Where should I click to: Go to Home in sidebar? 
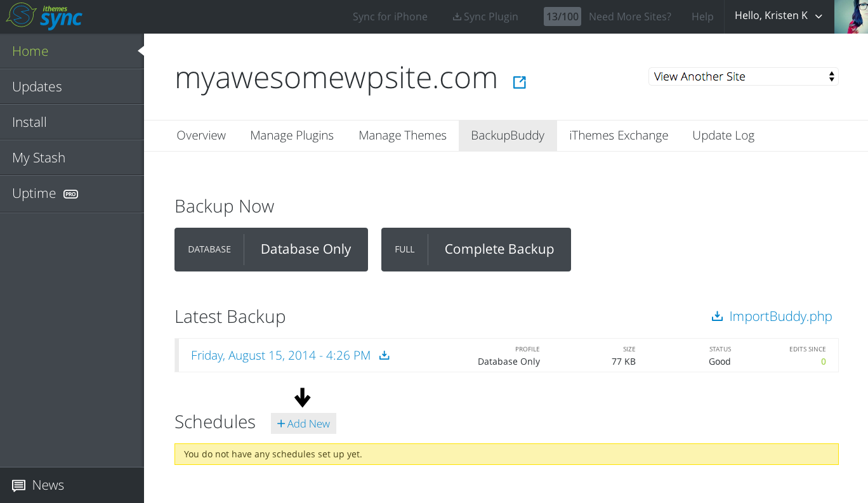coord(72,51)
